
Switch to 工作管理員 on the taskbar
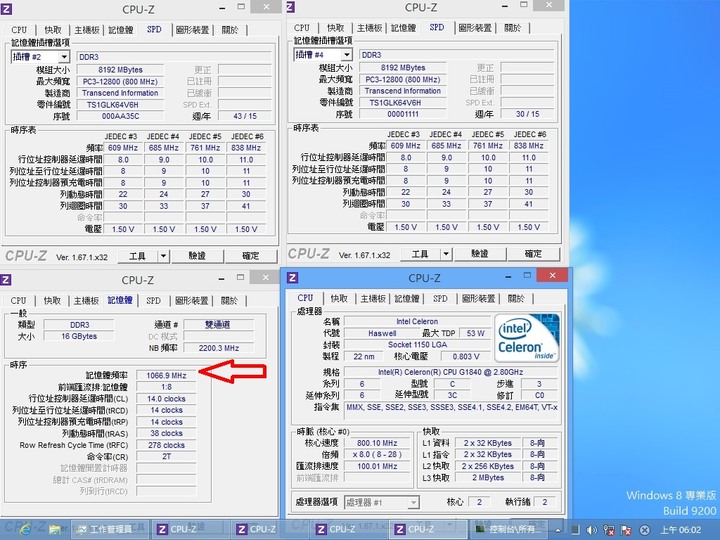[x=111, y=529]
